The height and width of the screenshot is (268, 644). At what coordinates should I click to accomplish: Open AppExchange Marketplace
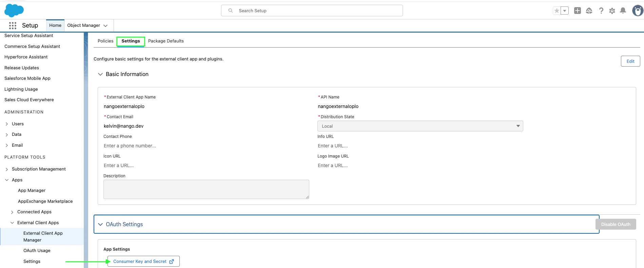[45, 201]
